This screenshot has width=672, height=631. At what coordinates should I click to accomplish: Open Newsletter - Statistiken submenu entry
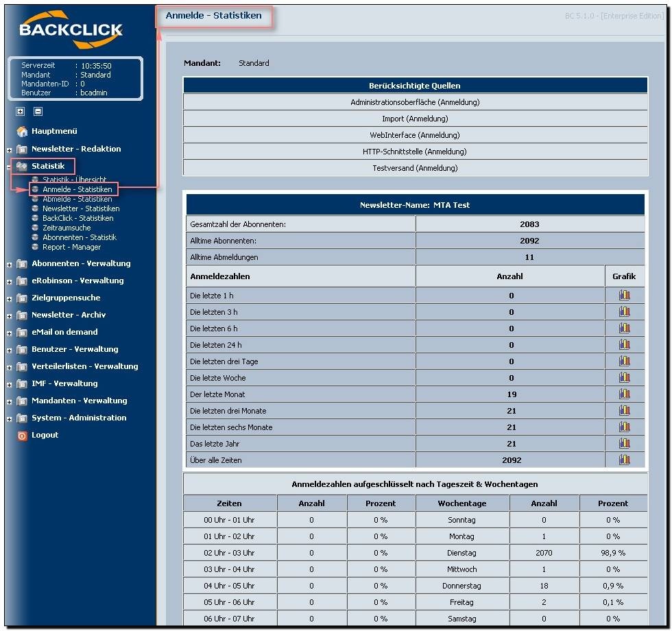tap(81, 209)
